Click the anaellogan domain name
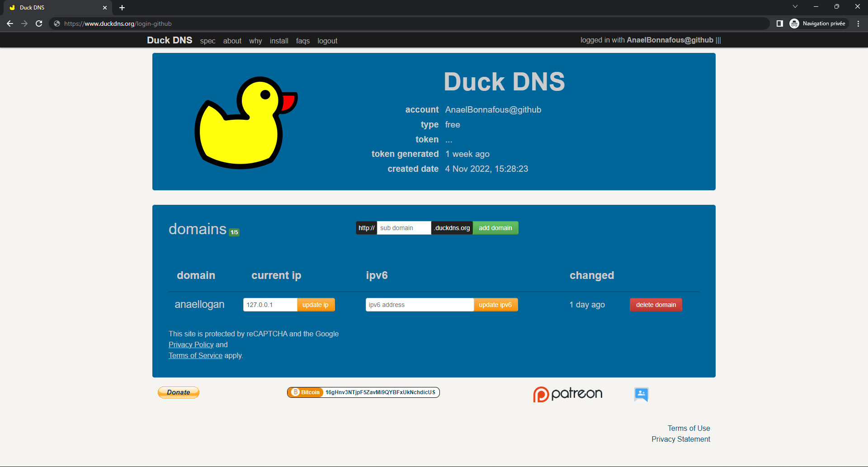The image size is (868, 467). pos(199,304)
